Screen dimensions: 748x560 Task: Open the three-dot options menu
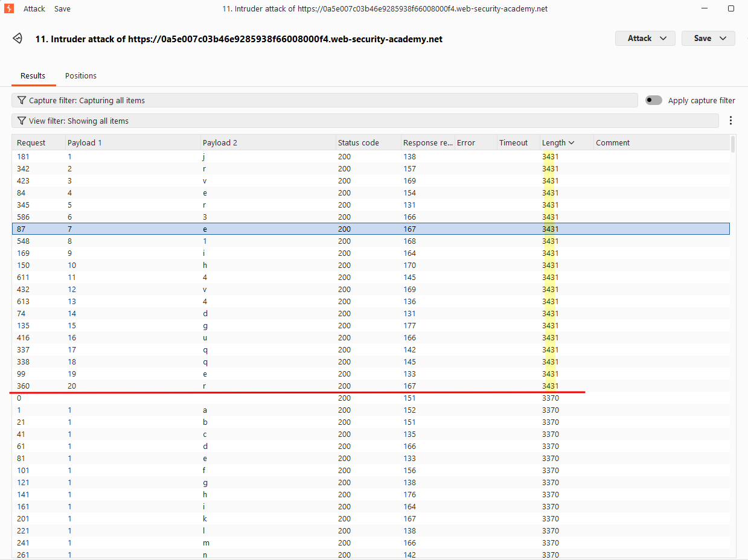pyautogui.click(x=730, y=121)
